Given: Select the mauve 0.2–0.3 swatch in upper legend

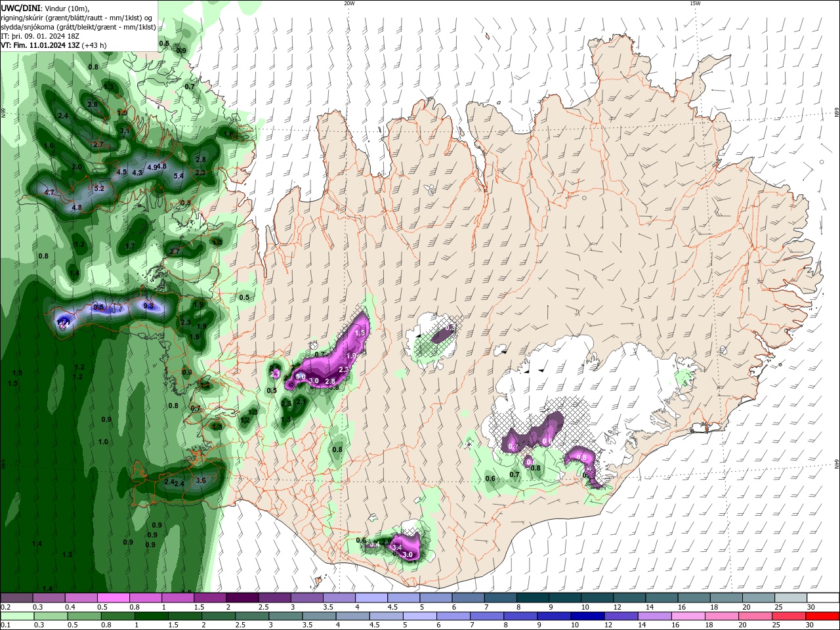Looking at the screenshot, I should click(x=16, y=598).
